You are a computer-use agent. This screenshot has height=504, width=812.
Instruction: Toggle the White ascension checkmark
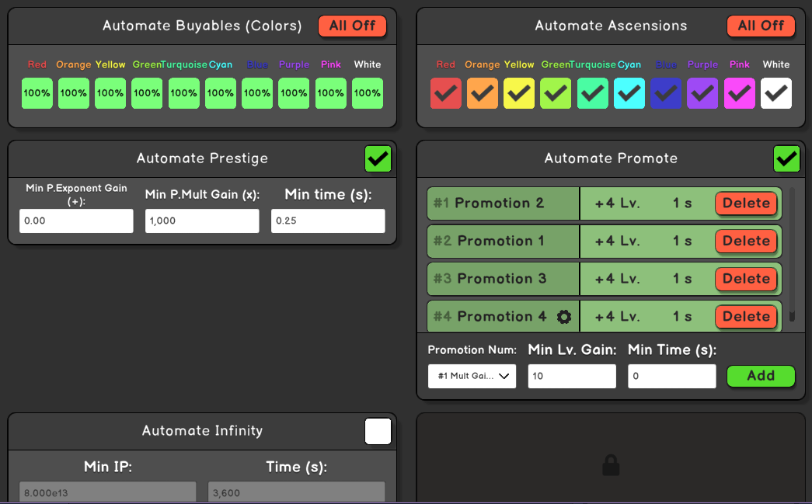[x=776, y=93]
